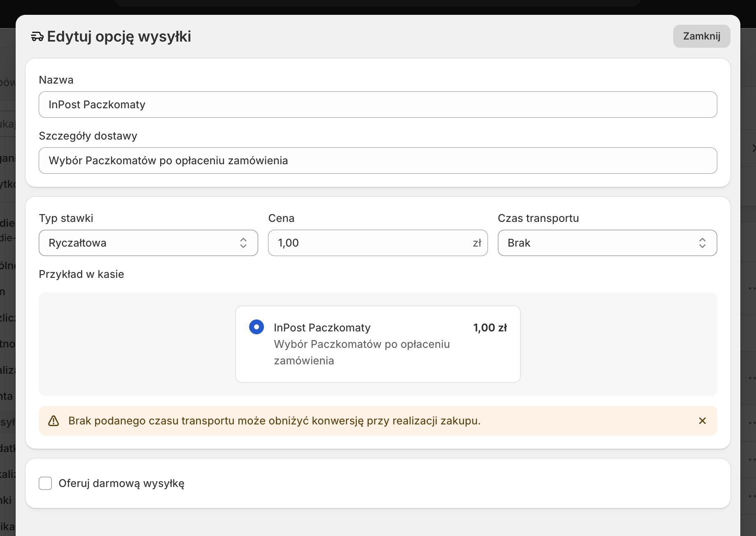Open the Czas transportu dropdown Brak
This screenshot has width=756, height=536.
tap(607, 243)
